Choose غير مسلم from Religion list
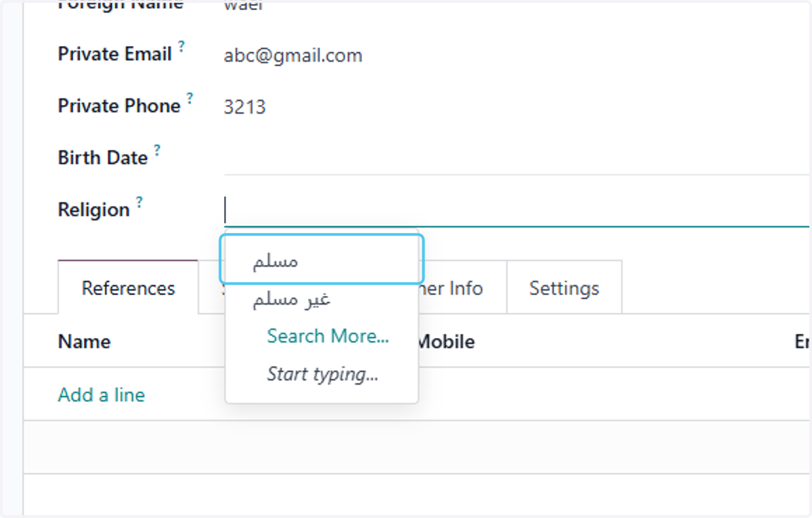 tap(321, 299)
